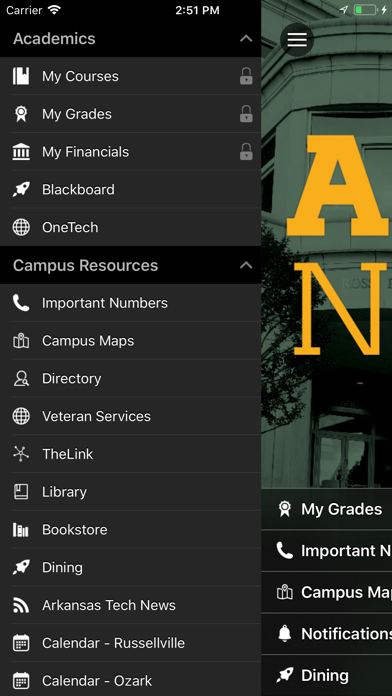
Task: Click the lock icon beside My Grades
Action: [246, 114]
